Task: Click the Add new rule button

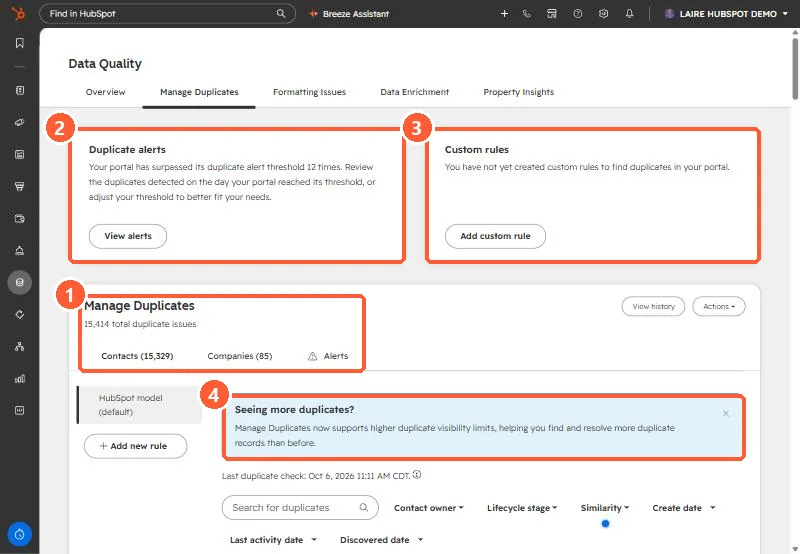Action: point(135,446)
